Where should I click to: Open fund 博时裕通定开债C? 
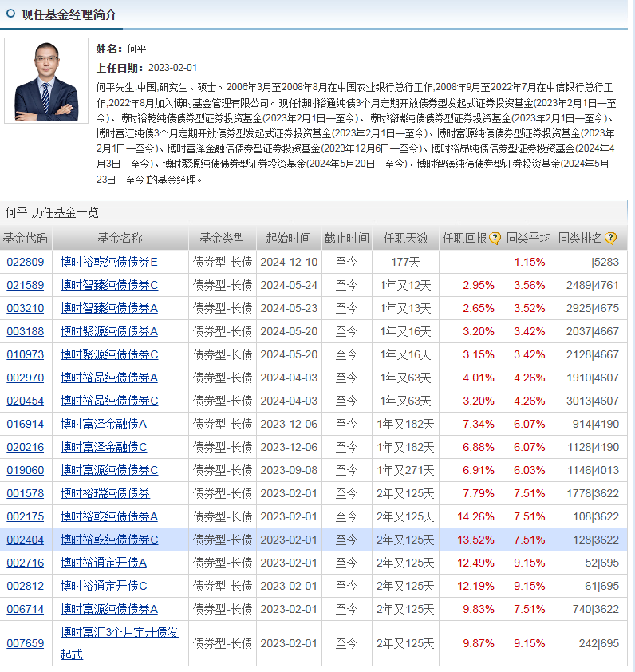pos(104,586)
